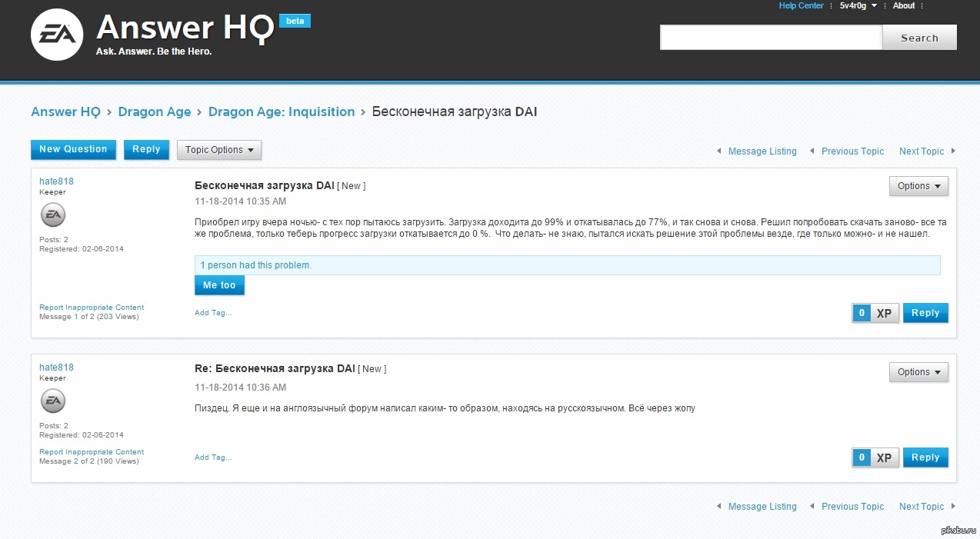Click the Search button
980x539 pixels.
coord(919,38)
